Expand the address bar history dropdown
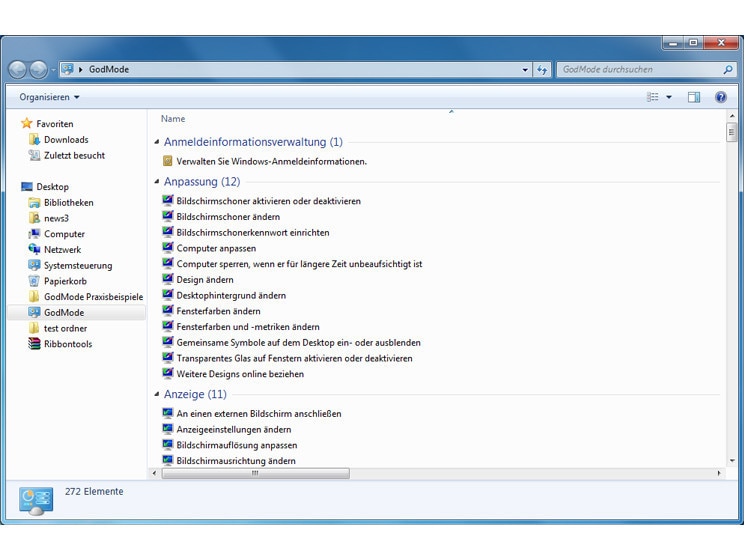 pyautogui.click(x=526, y=70)
